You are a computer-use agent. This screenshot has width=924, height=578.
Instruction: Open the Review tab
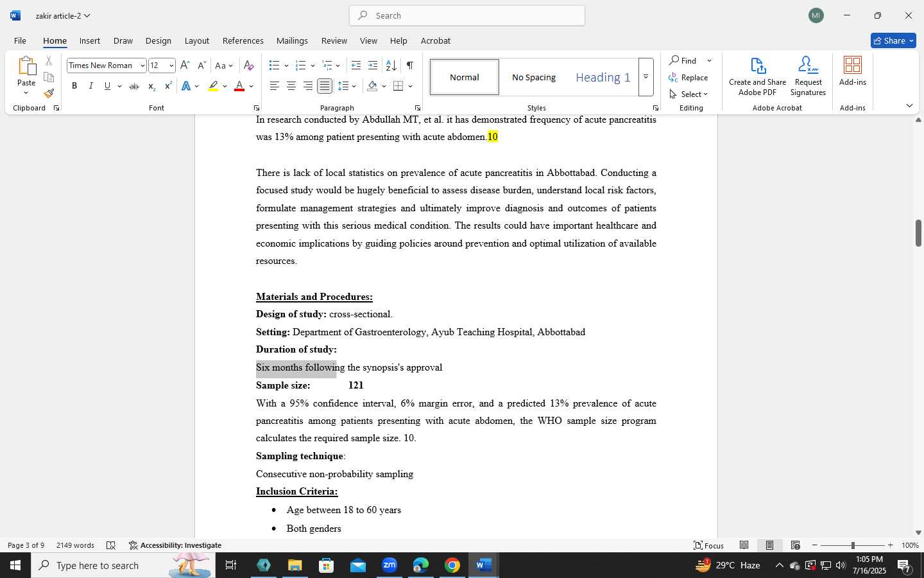(334, 40)
